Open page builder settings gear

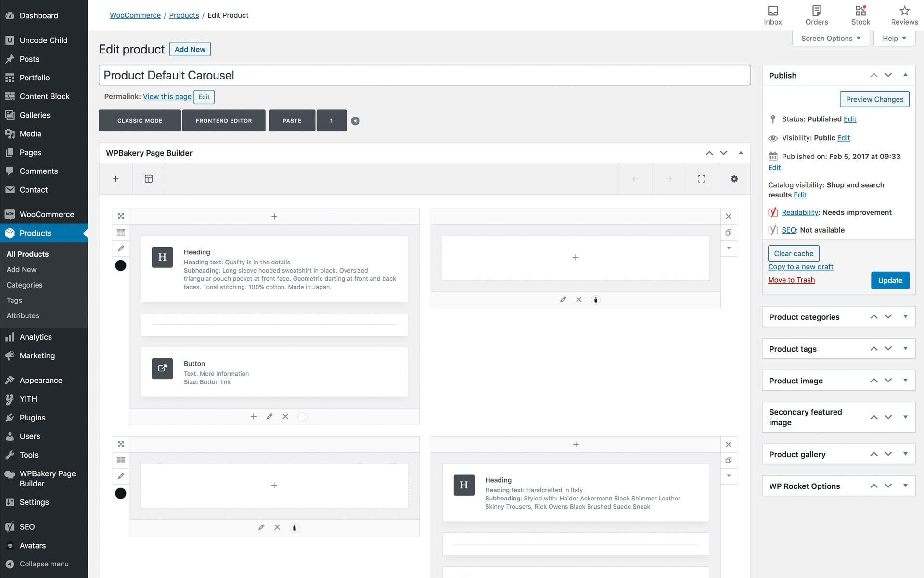tap(734, 179)
